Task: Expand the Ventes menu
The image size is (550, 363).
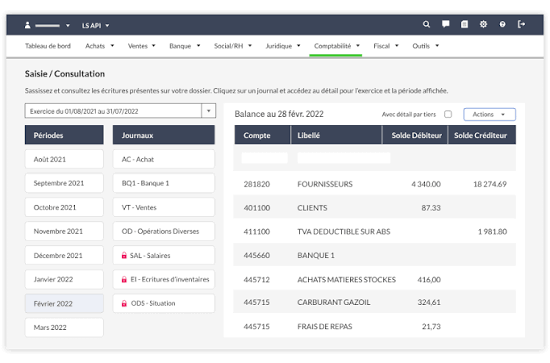Action: click(x=141, y=46)
